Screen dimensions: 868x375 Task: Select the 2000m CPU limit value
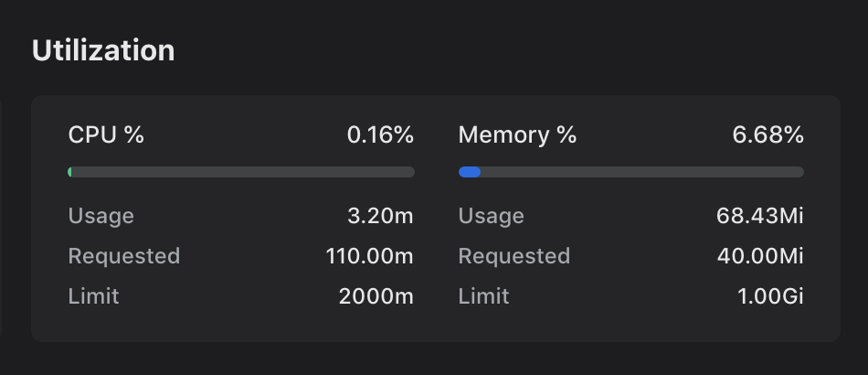(x=376, y=296)
